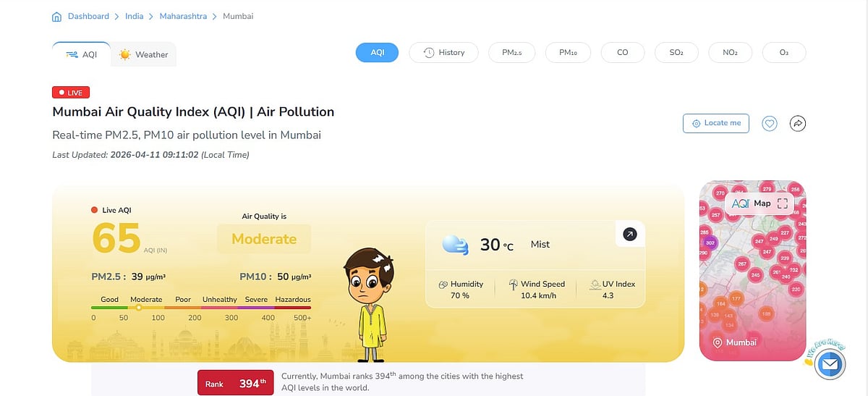Select the blue AQI filter pill
Image resolution: width=868 pixels, height=396 pixels.
(377, 53)
